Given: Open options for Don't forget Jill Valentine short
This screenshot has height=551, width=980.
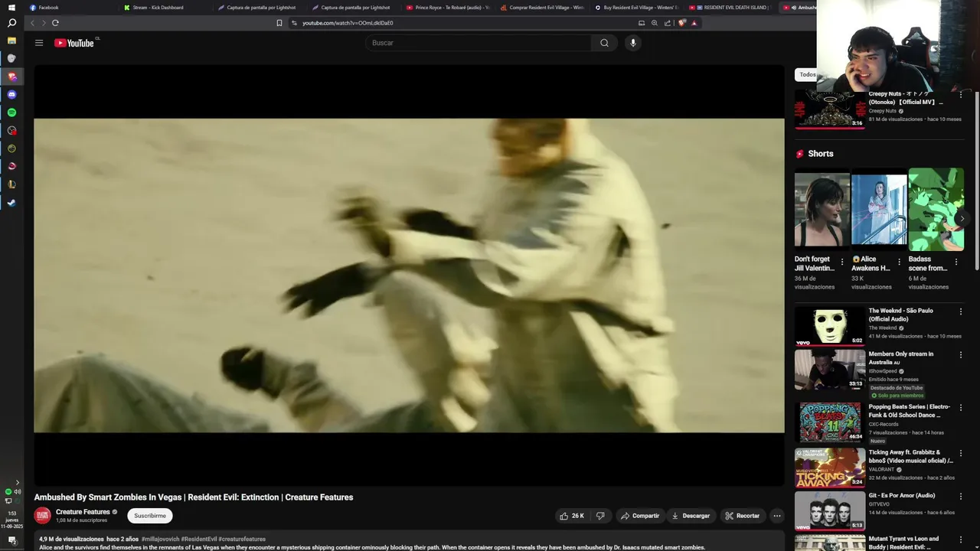Looking at the screenshot, I should pos(842,262).
